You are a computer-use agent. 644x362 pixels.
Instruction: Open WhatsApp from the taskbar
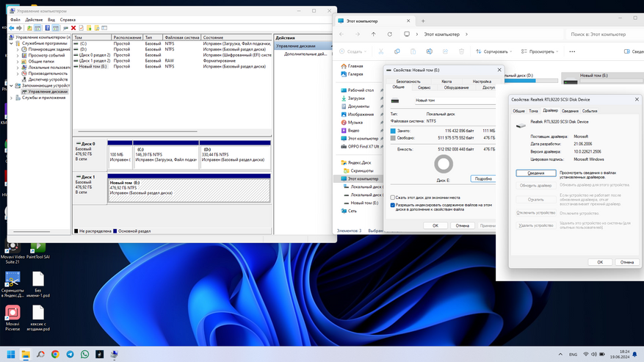pos(85,354)
